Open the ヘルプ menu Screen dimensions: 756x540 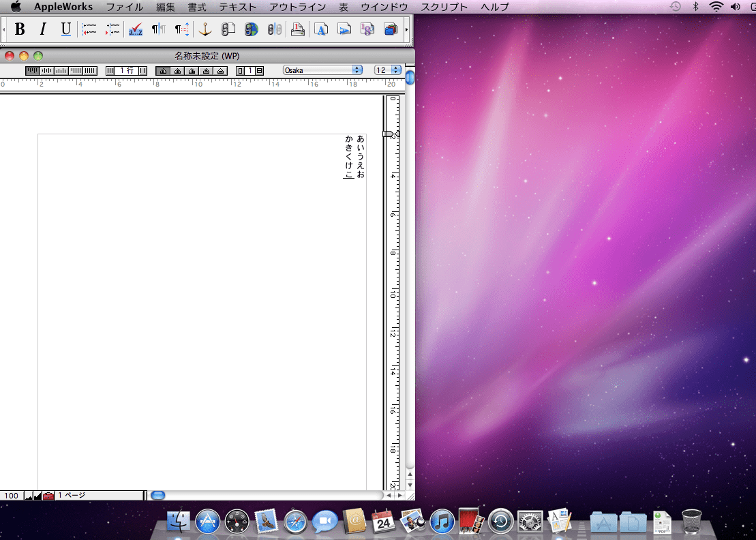(x=495, y=7)
